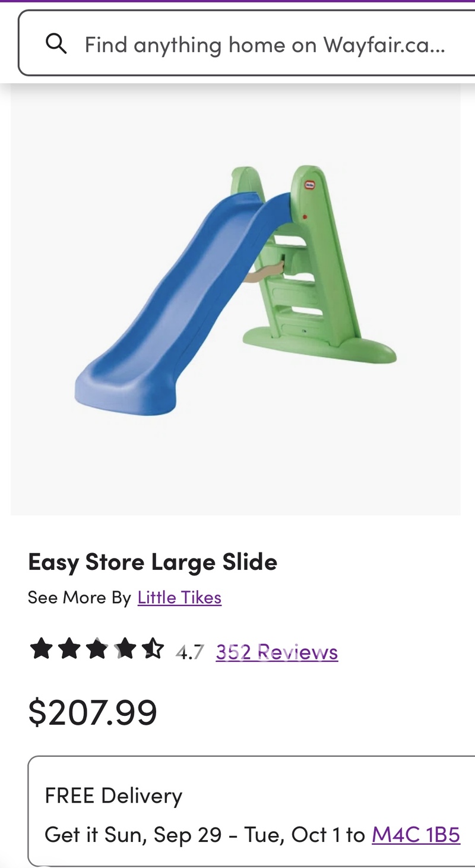Select the Easy Store Large Slide title
The image size is (475, 868).
click(153, 561)
